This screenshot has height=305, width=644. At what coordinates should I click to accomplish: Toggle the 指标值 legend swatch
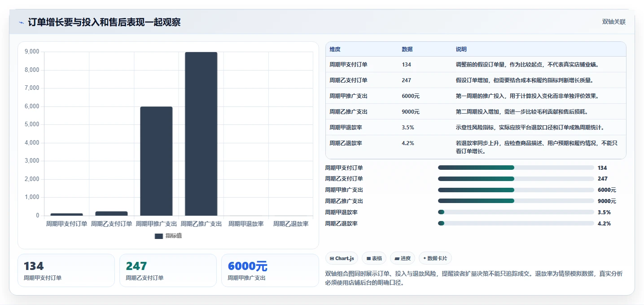(158, 236)
